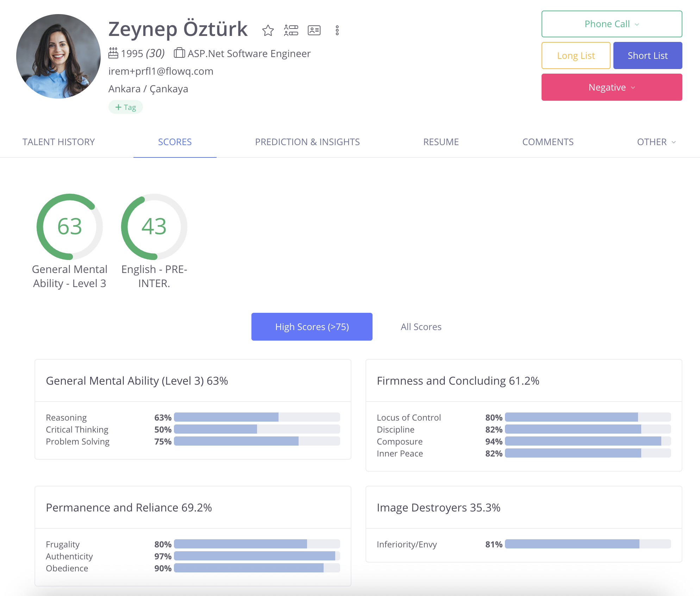
Task: Open the OTHER tab dropdown
Action: pyautogui.click(x=656, y=142)
